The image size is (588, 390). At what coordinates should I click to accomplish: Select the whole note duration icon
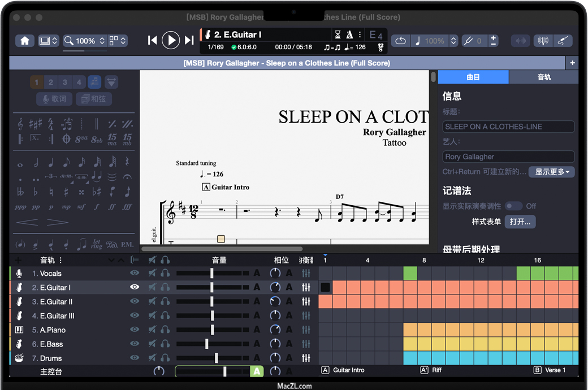[20, 164]
